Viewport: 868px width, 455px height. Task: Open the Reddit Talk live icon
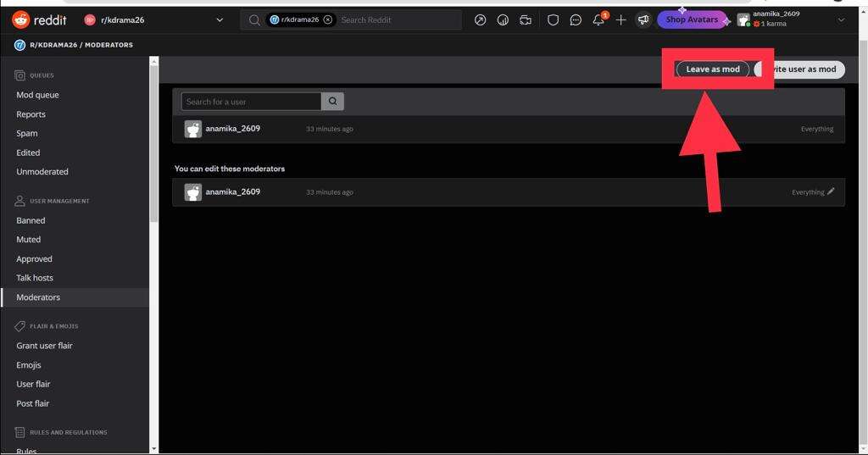coord(526,20)
